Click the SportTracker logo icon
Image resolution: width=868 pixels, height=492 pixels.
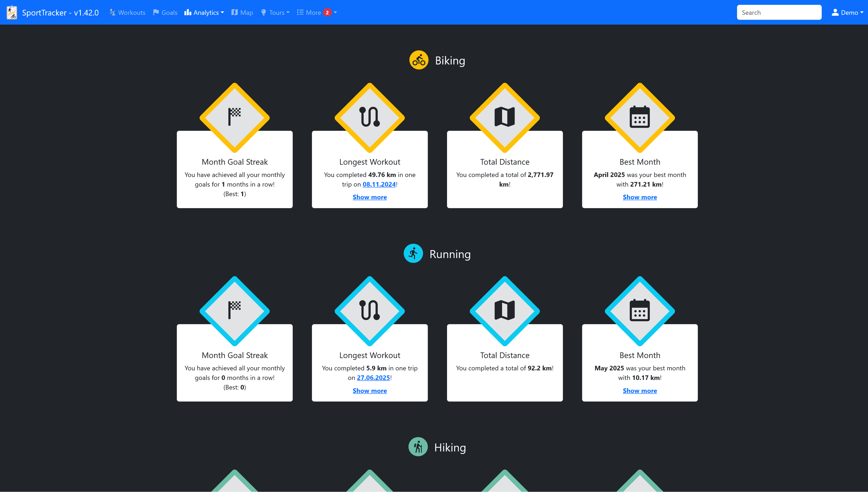[12, 13]
